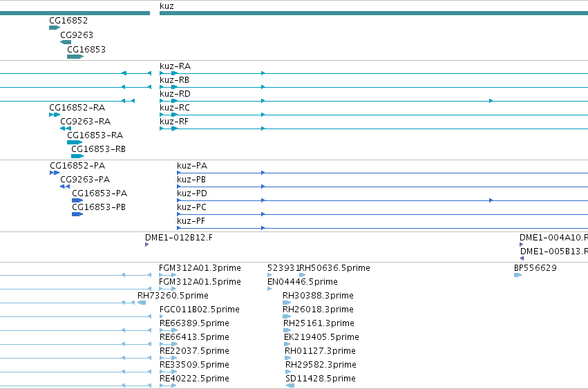
Task: Select the kuz gene label
Action: tap(167, 6)
